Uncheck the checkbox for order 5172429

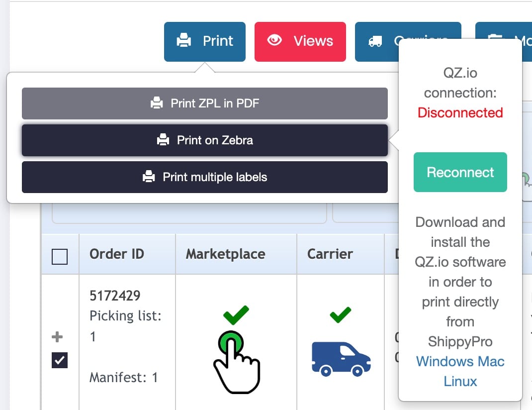pos(59,360)
